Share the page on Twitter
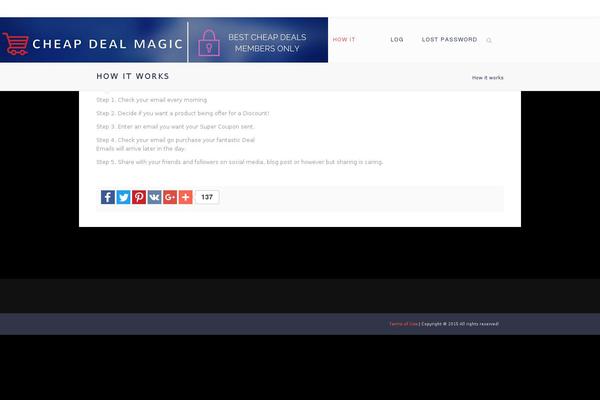This screenshot has height=400, width=600. [x=124, y=197]
